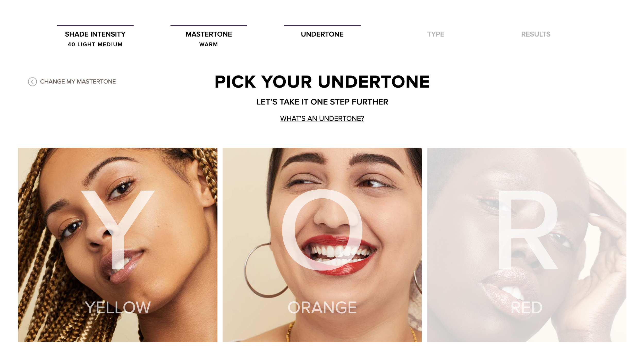644x348 pixels.
Task: Choose the faded Red undertone tile
Action: pyautogui.click(x=527, y=245)
